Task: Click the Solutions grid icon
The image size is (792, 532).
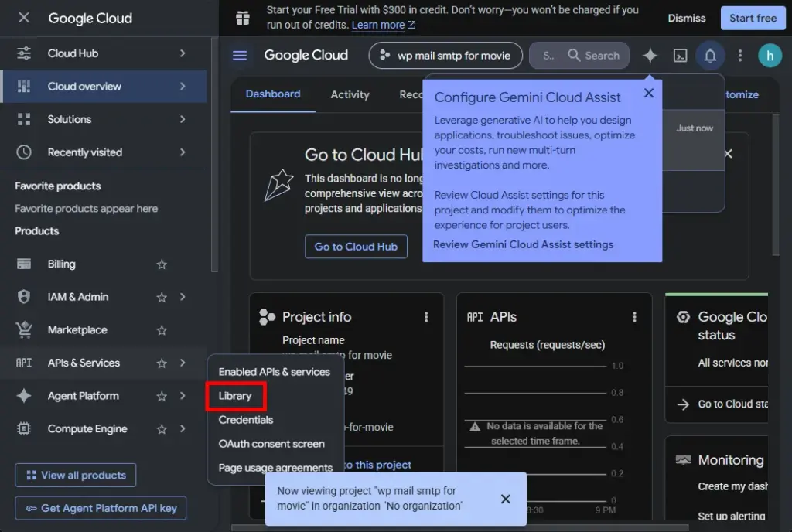Action: point(24,119)
